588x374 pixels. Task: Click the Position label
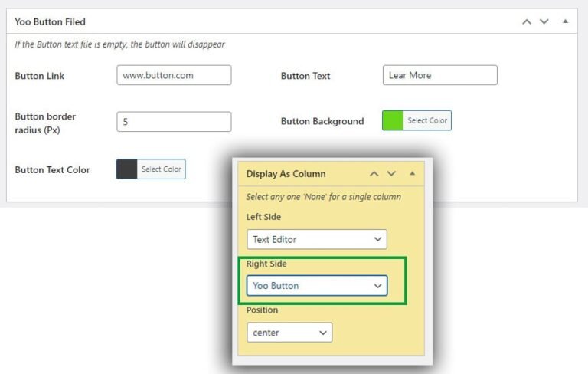[x=262, y=310]
